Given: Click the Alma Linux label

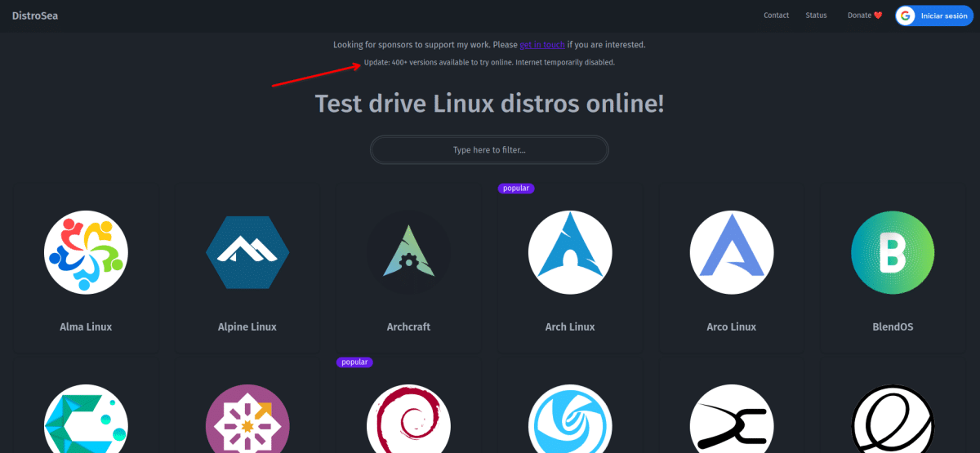Looking at the screenshot, I should (x=86, y=326).
